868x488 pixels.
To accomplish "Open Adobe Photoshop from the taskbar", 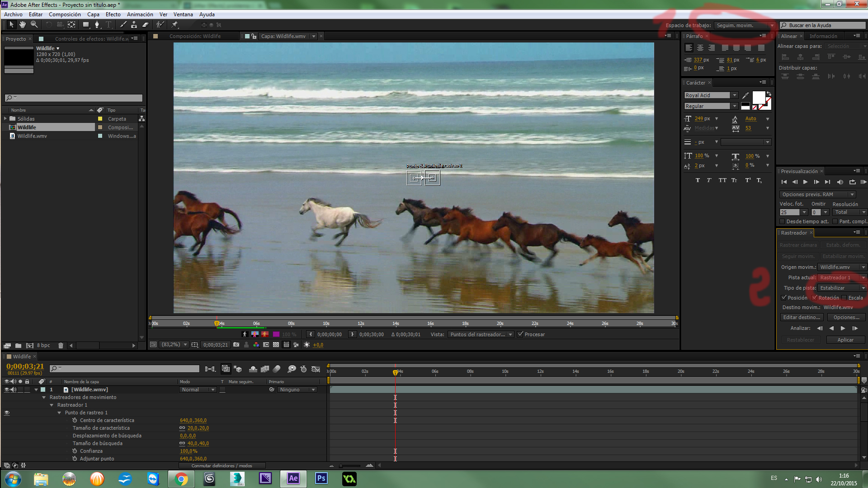I will (321, 479).
